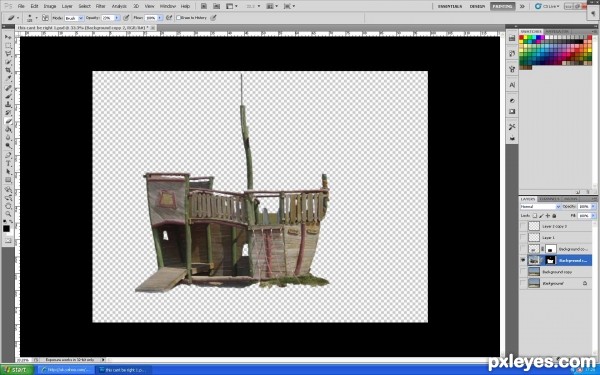Open the layer Opacity slider arrow

tap(593, 207)
